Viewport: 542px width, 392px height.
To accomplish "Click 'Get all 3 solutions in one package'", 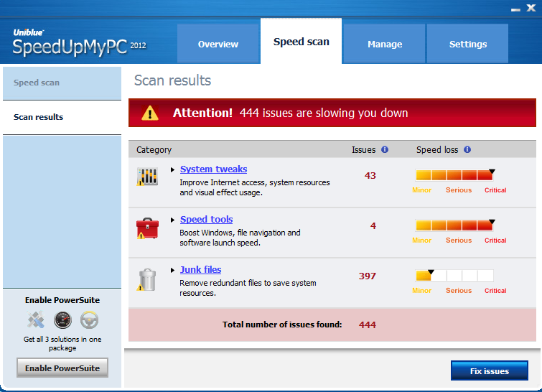I will pos(62,343).
